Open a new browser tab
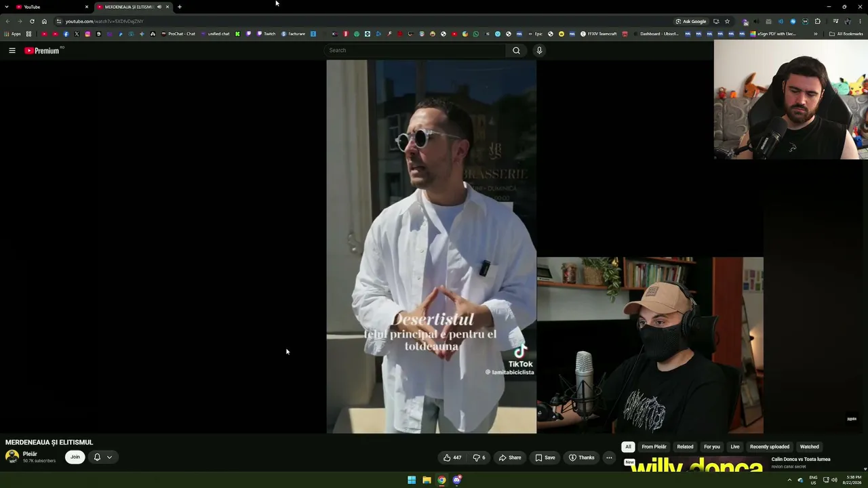868x488 pixels. point(180,7)
